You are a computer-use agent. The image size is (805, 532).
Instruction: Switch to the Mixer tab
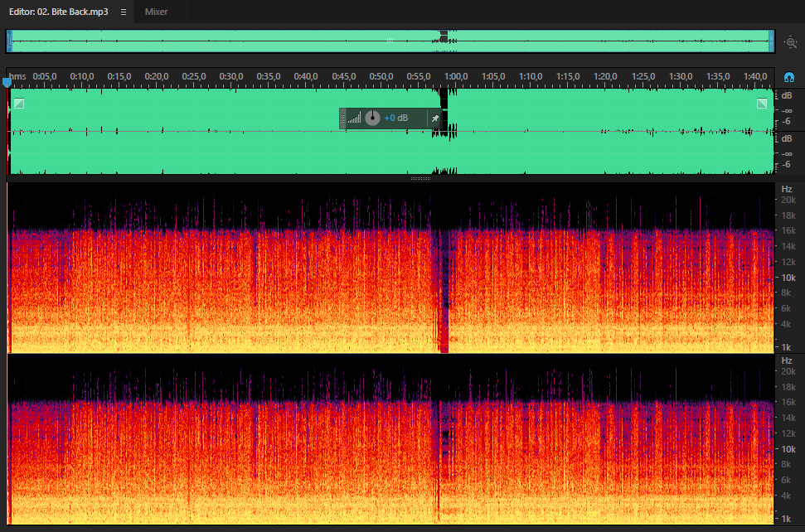click(156, 12)
